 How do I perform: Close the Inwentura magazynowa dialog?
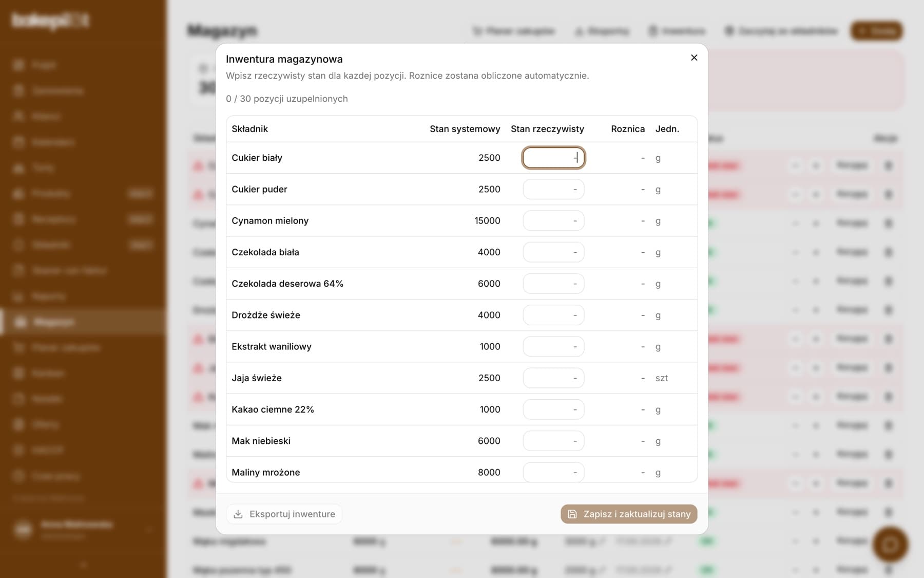(x=694, y=58)
